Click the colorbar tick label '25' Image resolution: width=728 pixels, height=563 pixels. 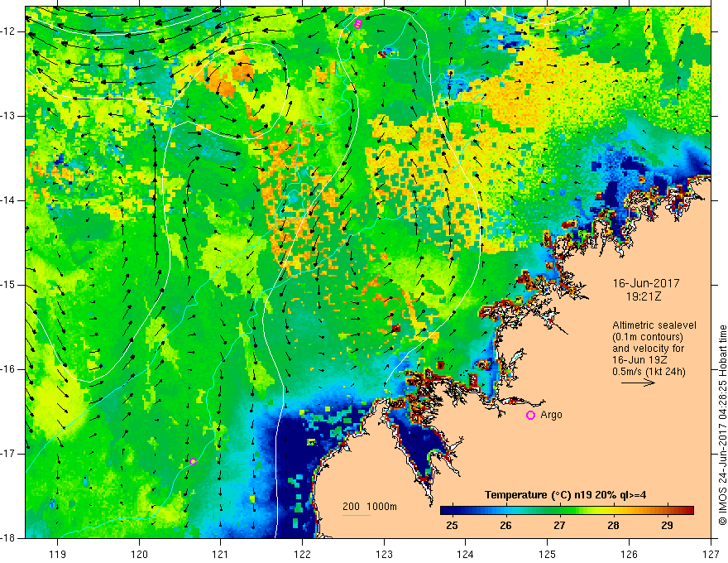[452, 526]
